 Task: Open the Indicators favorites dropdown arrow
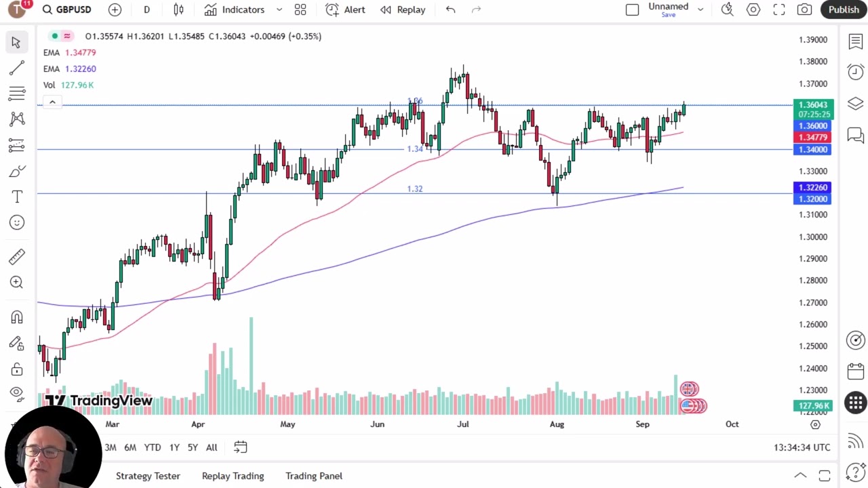click(x=279, y=9)
